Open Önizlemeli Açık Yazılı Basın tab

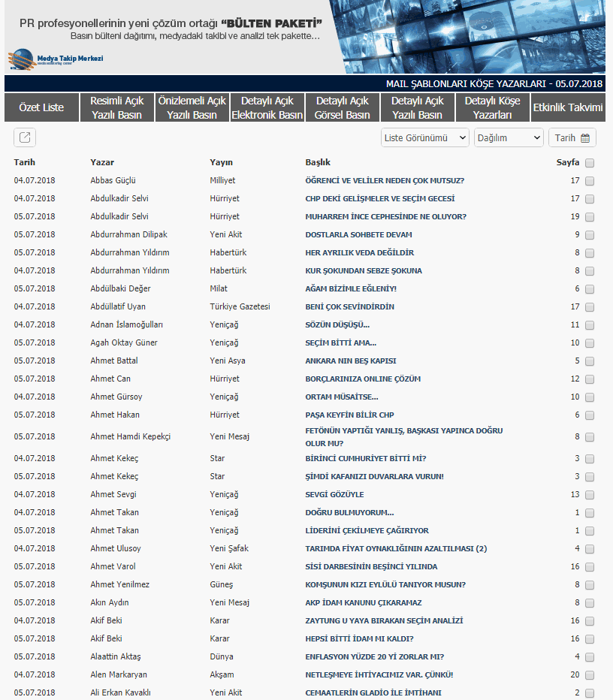(192, 107)
